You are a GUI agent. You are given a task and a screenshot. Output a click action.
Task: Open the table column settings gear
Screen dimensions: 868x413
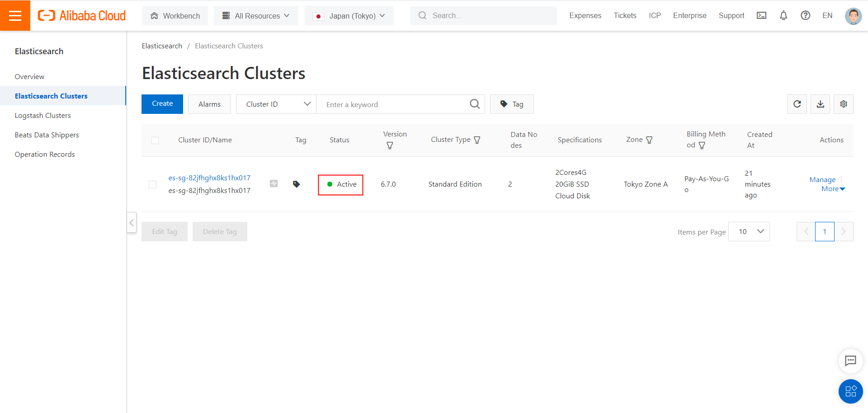(843, 104)
